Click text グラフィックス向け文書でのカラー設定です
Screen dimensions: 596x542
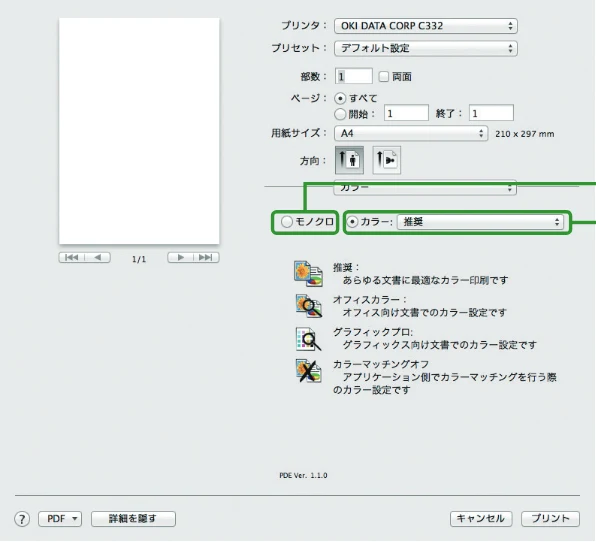(440, 345)
